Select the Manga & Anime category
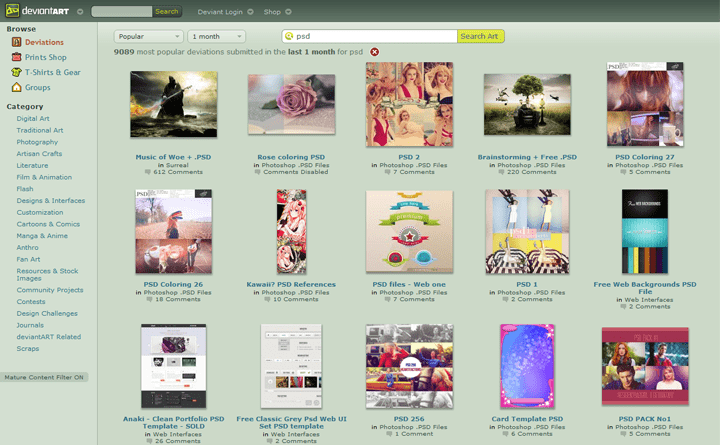The image size is (720, 445). (42, 236)
